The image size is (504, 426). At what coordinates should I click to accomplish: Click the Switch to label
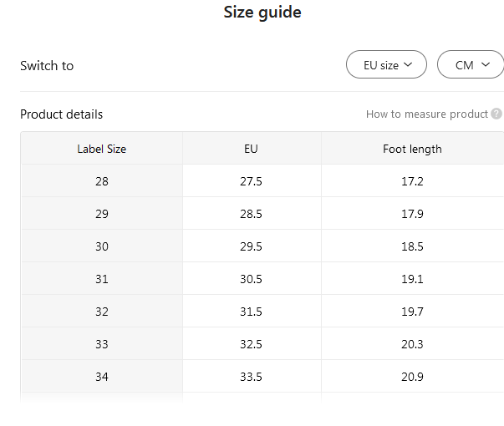click(47, 65)
